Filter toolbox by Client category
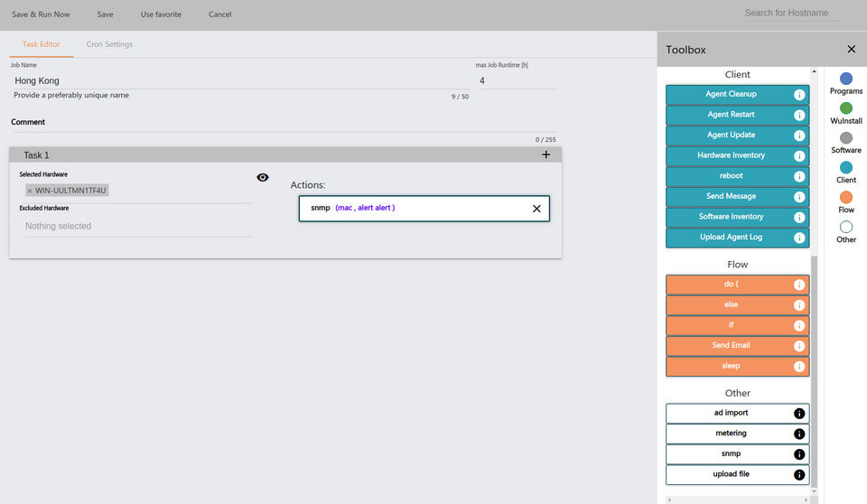Screen dimensions: 867x504 [x=846, y=173]
